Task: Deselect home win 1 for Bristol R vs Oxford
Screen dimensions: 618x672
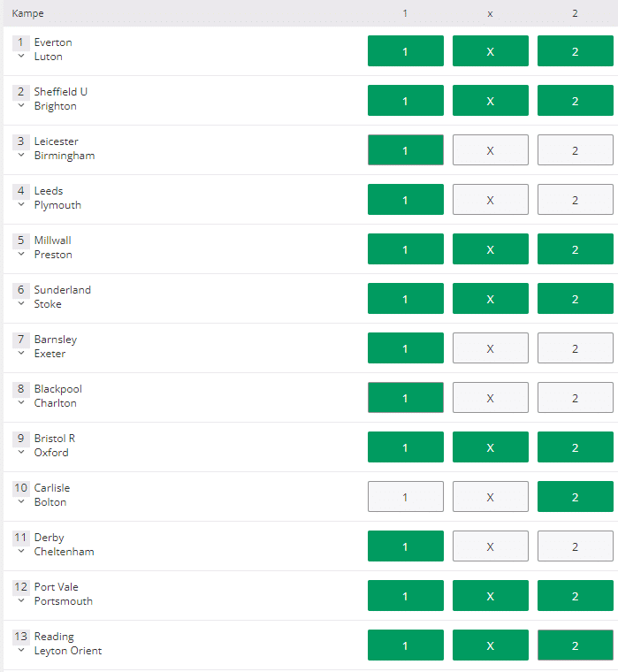Action: tap(406, 447)
